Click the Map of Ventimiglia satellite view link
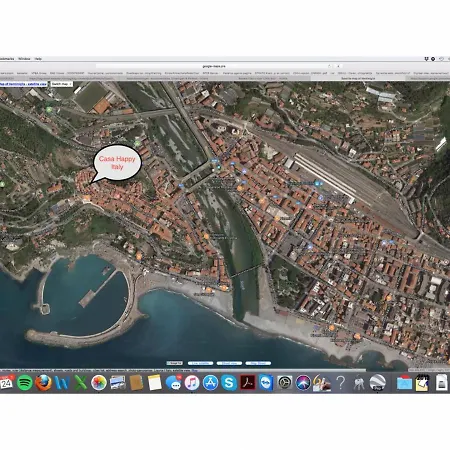450x450 pixels. pyautogui.click(x=23, y=84)
